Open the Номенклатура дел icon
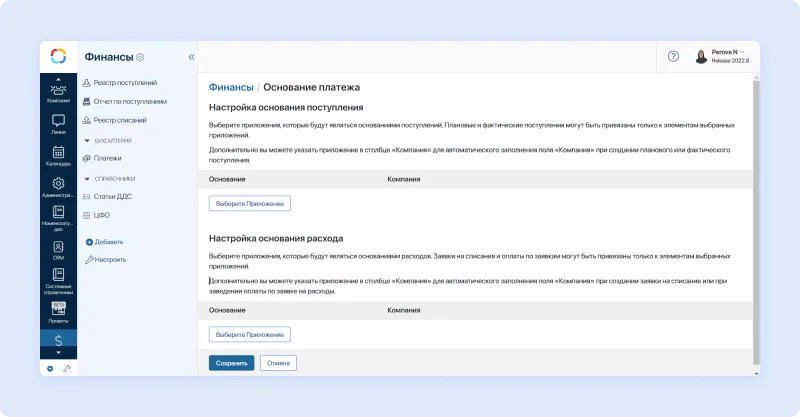The width and height of the screenshot is (800, 417). coord(58,212)
